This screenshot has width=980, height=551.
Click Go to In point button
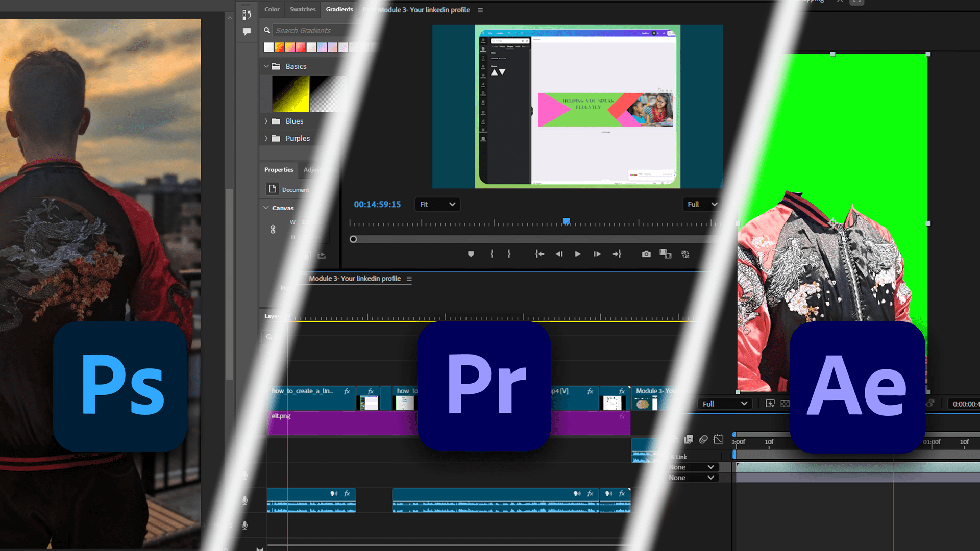tap(540, 254)
